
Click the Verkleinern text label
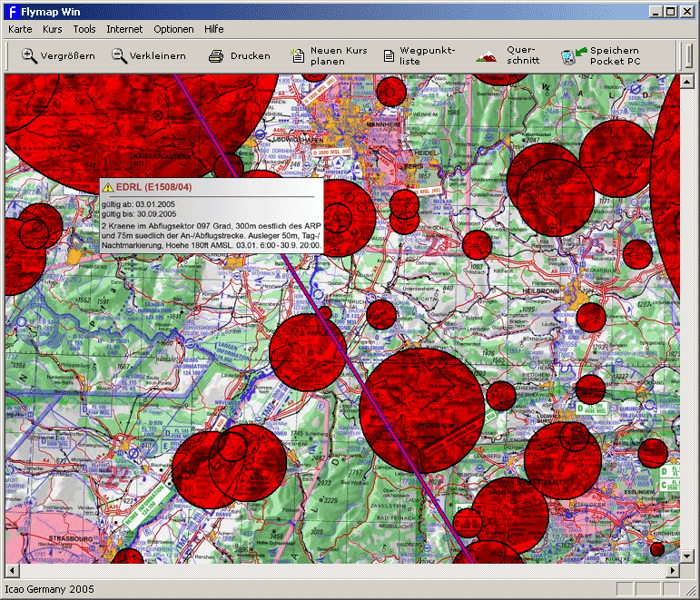[x=158, y=55]
